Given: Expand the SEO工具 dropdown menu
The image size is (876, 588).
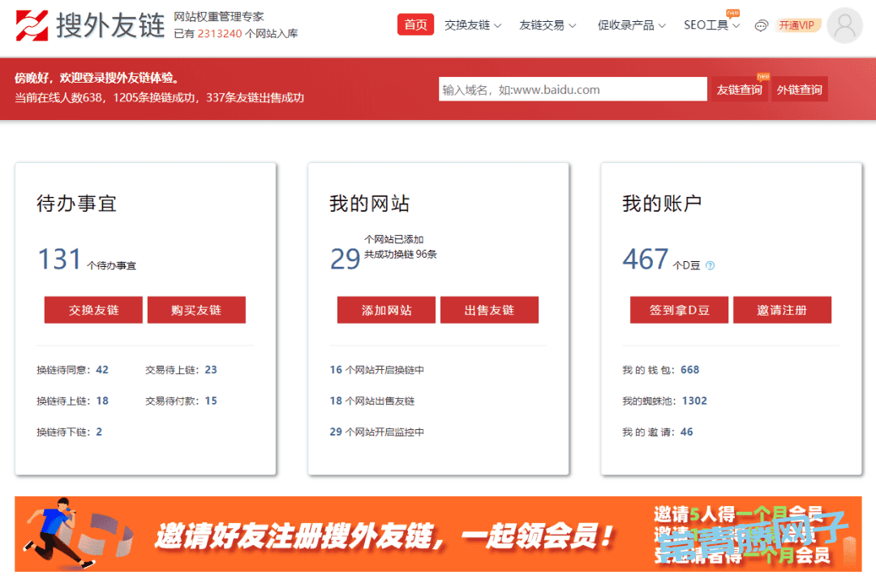Looking at the screenshot, I should point(712,25).
